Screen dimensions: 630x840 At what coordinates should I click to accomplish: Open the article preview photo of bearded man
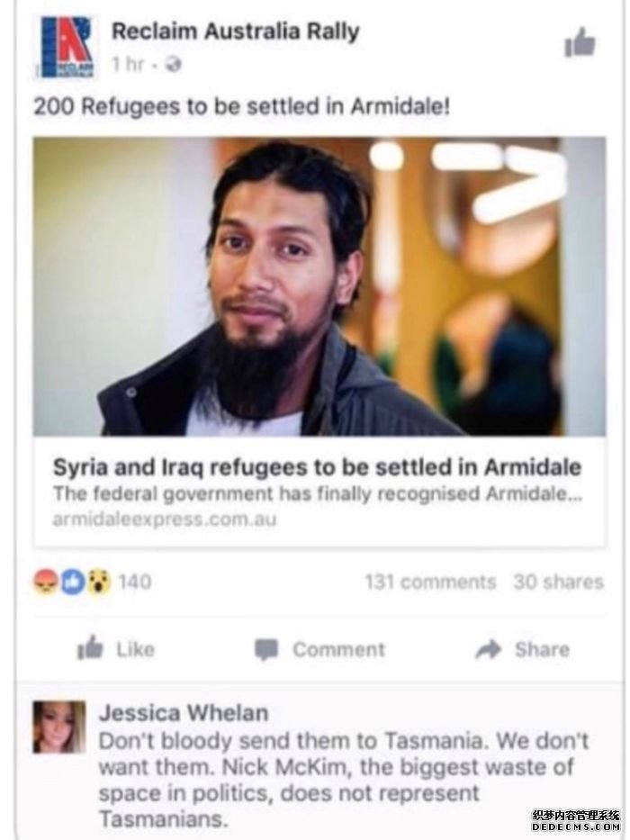click(x=319, y=286)
